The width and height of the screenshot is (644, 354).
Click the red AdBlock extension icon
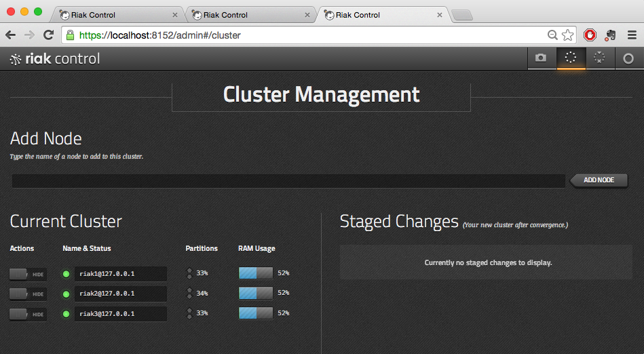(590, 35)
